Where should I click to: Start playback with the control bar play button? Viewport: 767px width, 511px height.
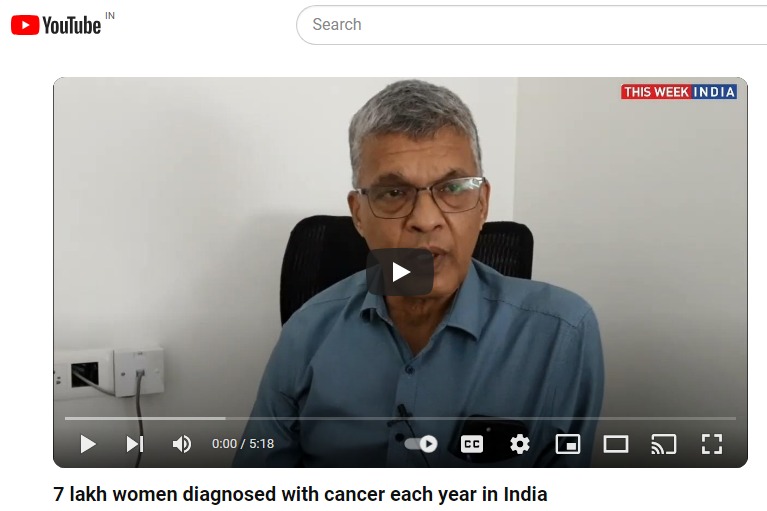point(88,444)
